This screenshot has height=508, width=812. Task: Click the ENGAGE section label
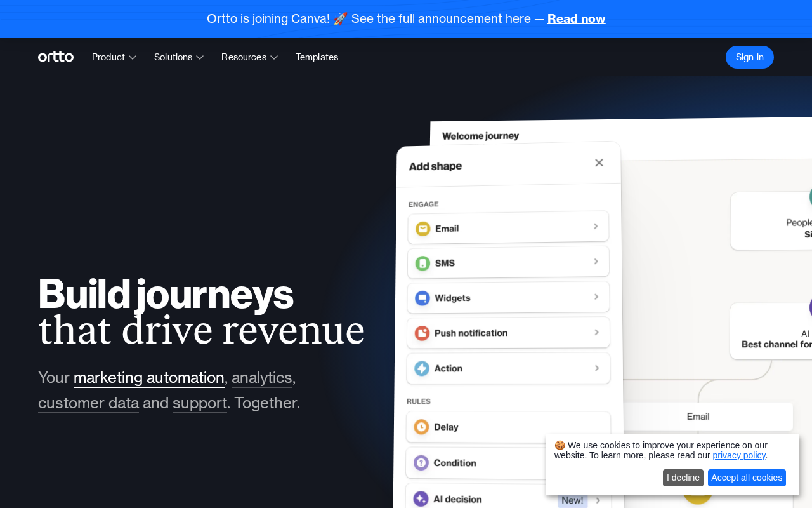[x=423, y=204]
